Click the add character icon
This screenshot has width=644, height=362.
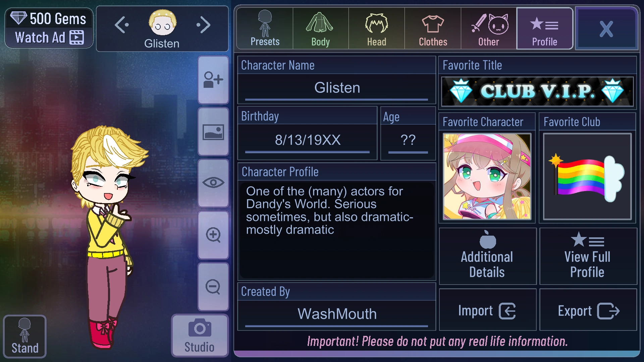[213, 80]
